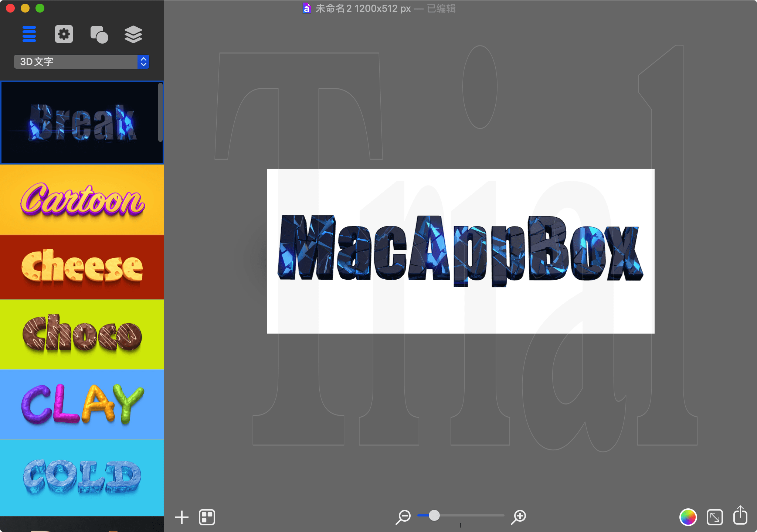Minimize the window with yellow button

[x=25, y=8]
